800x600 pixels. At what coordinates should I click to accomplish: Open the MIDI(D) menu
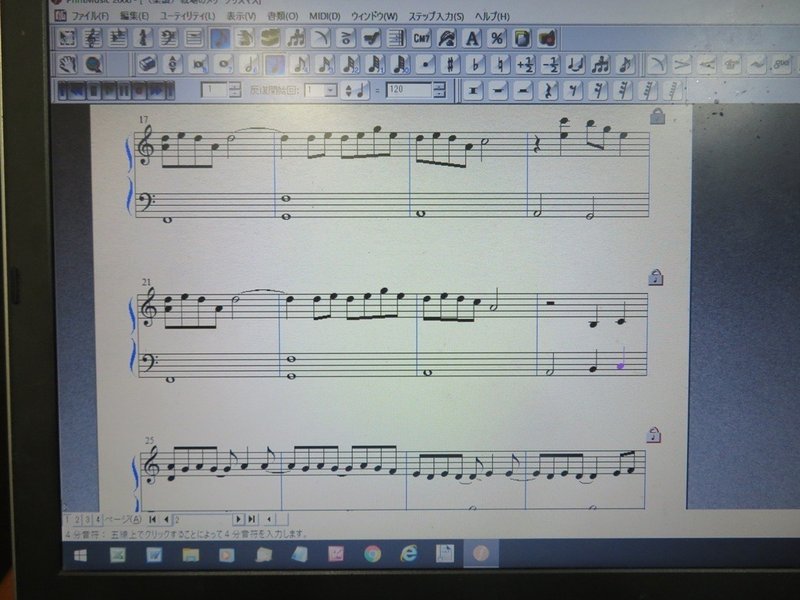(324, 16)
